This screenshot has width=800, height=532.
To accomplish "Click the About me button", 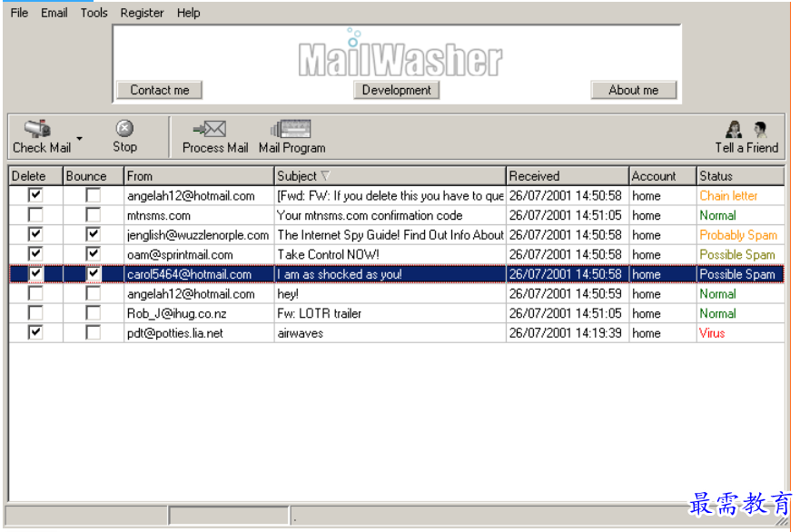I will click(634, 90).
